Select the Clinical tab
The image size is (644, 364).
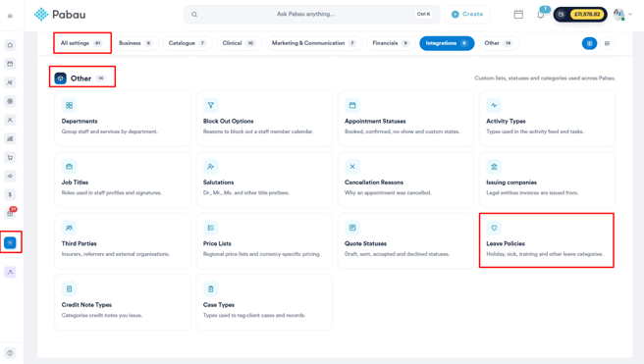point(239,43)
